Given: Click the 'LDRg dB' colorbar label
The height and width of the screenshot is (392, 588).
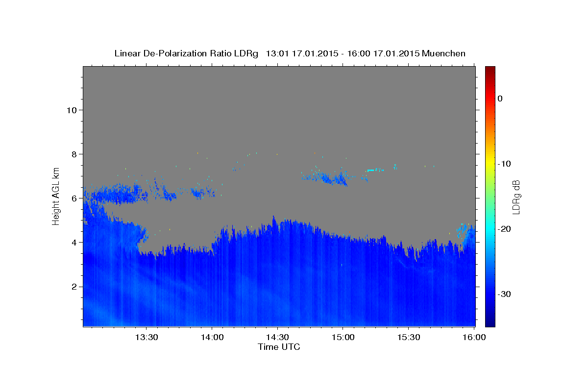Looking at the screenshot, I should 516,197.
